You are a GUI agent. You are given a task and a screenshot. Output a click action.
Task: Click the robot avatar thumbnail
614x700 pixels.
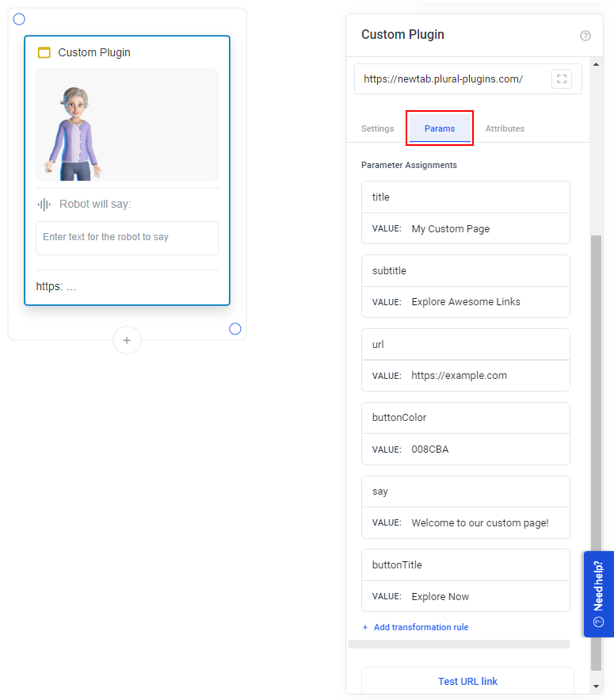coord(128,125)
